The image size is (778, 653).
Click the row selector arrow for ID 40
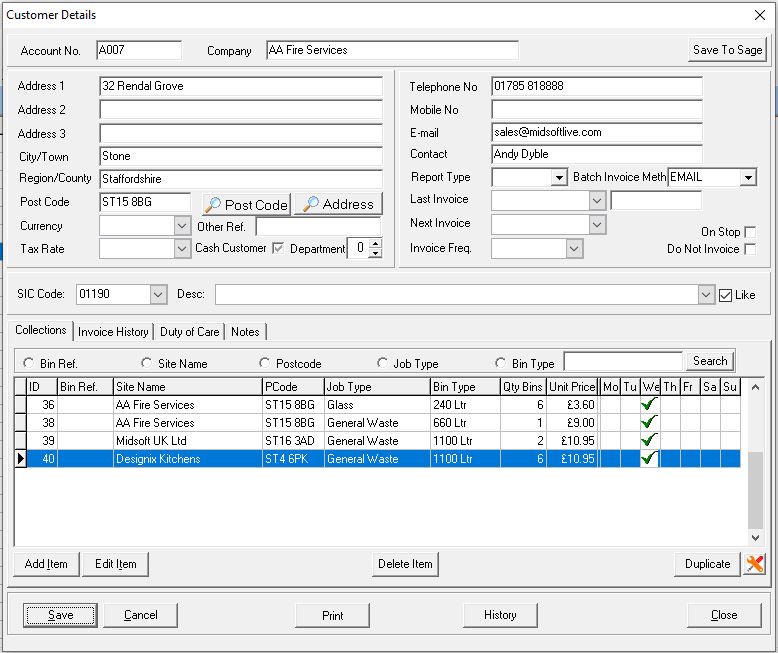20,458
